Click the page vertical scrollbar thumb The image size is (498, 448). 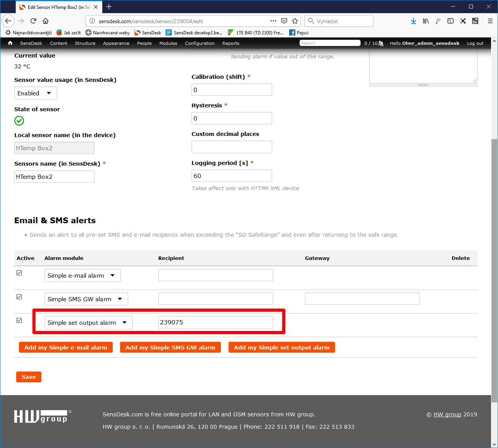point(494,270)
